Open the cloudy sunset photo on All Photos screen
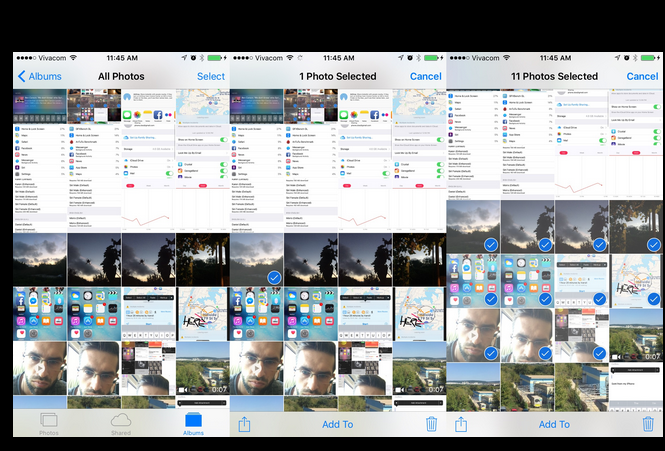The image size is (665, 451). point(40,259)
